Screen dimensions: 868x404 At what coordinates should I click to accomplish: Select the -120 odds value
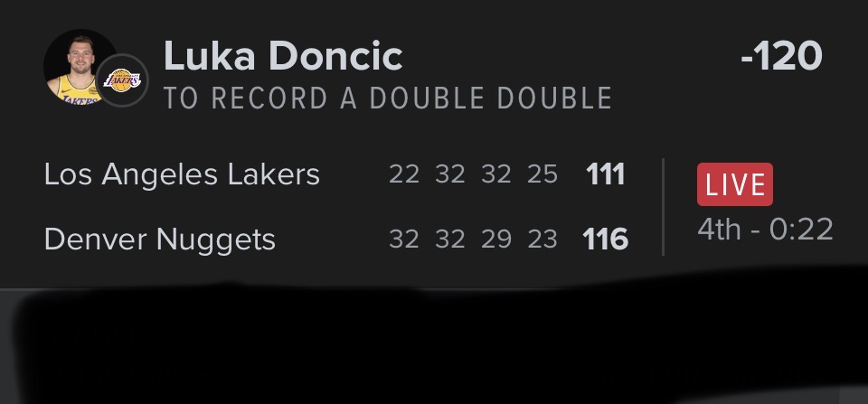(x=780, y=57)
